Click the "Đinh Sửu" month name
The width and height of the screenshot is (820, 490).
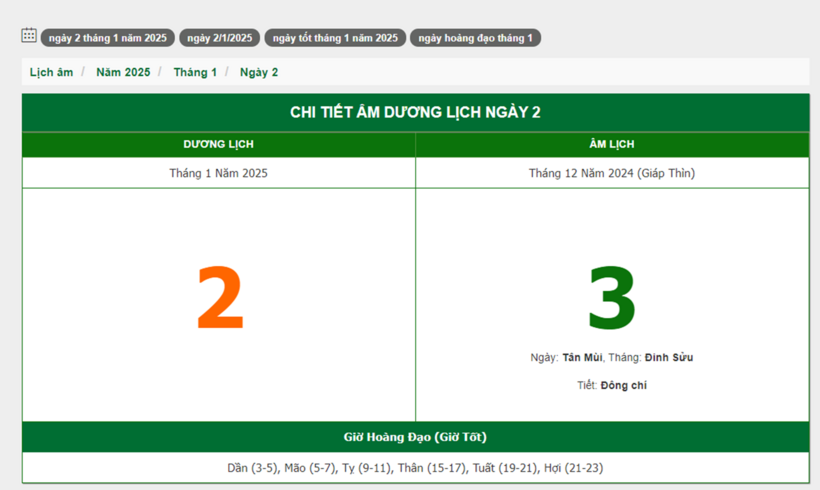pos(669,358)
